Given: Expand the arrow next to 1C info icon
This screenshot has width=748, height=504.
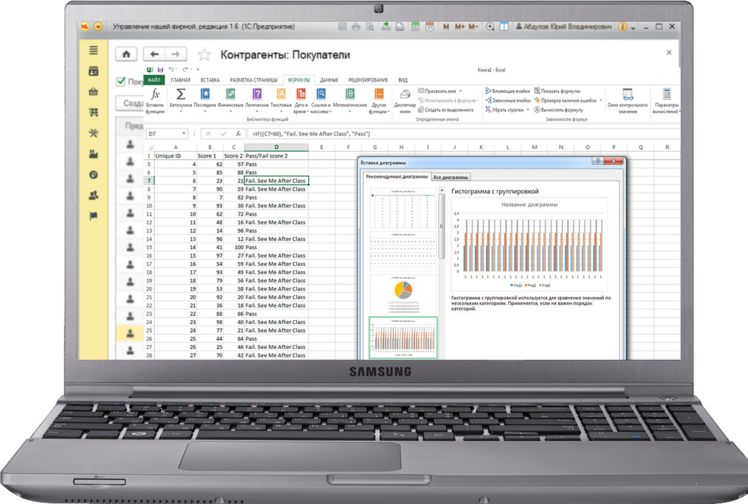Looking at the screenshot, I should 634,28.
